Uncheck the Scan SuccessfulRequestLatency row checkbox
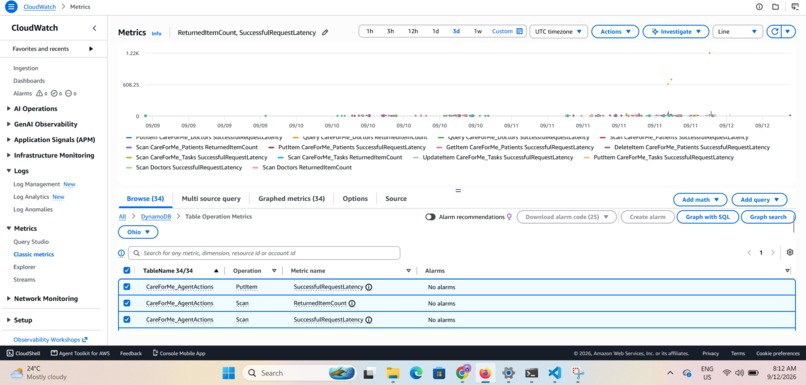Screen dimensions: 806x385 126,319
